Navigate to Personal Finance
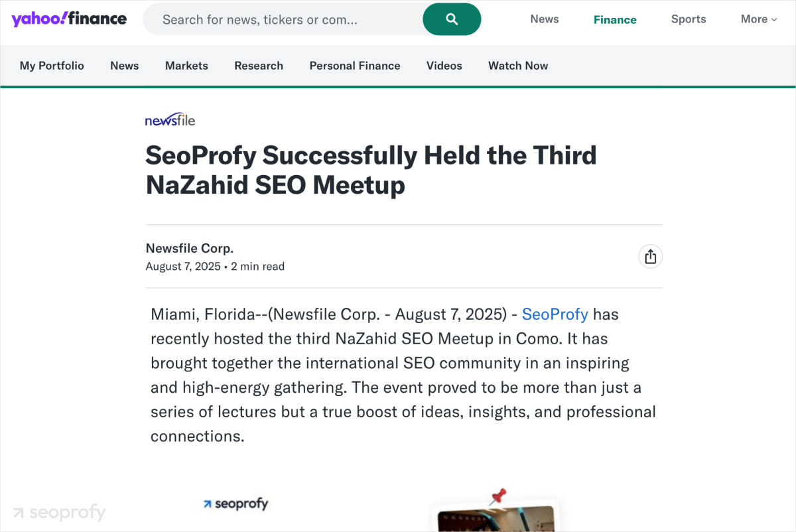This screenshot has width=796, height=532. (355, 66)
